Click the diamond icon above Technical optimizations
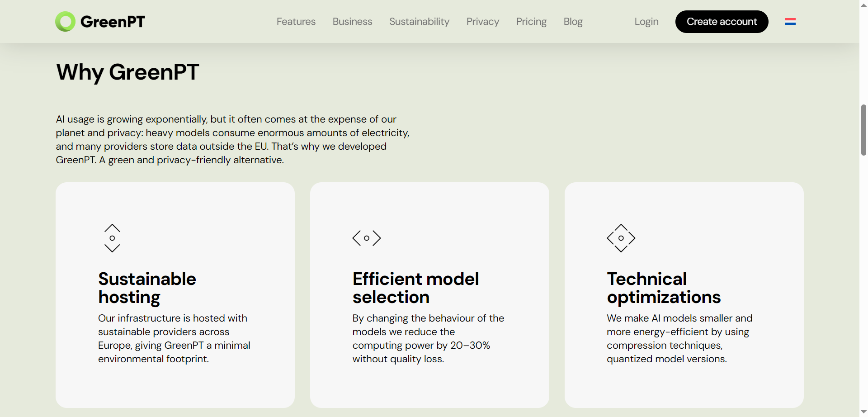This screenshot has height=417, width=868. pos(621,238)
